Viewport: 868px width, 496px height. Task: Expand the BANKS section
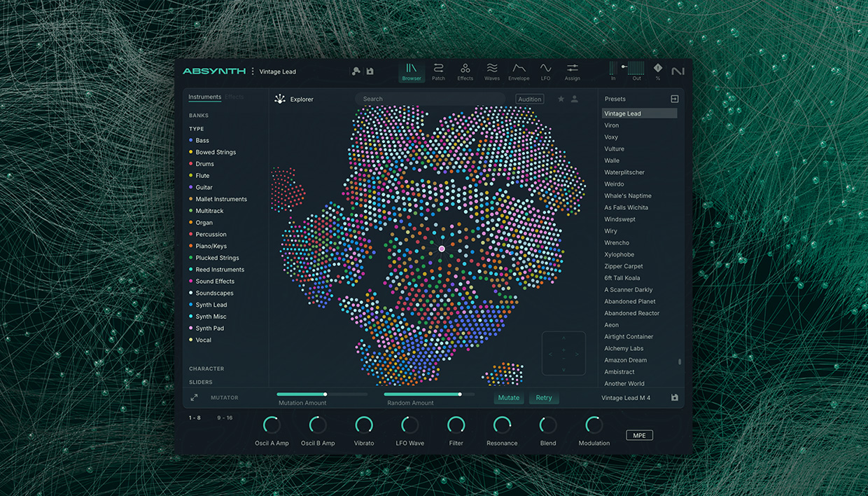click(199, 116)
